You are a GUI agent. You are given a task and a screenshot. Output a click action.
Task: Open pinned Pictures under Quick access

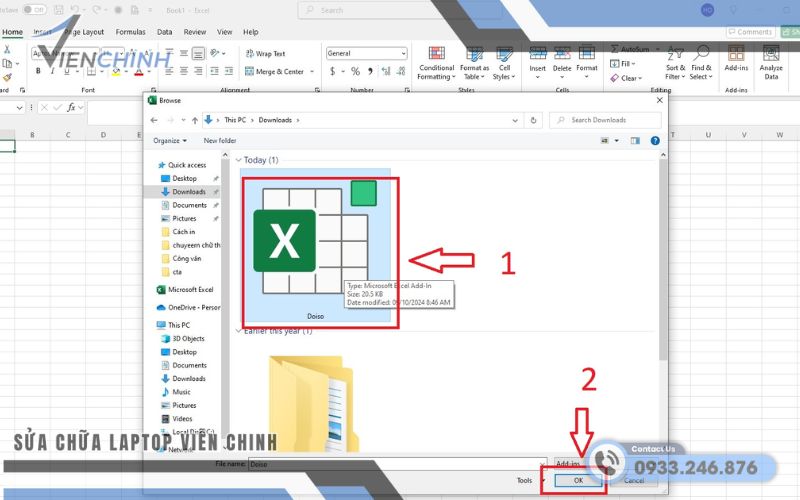click(x=184, y=218)
